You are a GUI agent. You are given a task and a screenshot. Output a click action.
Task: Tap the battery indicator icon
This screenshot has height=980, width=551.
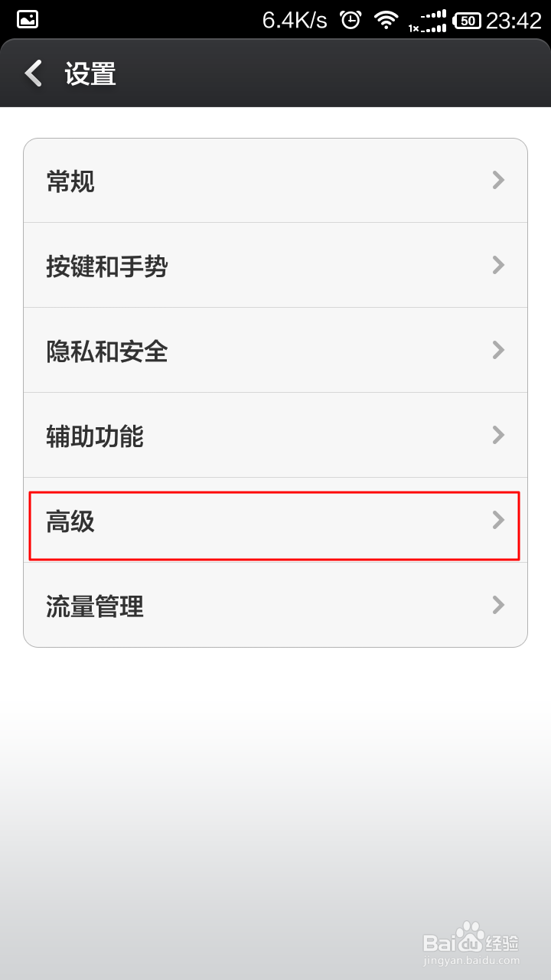[467, 21]
